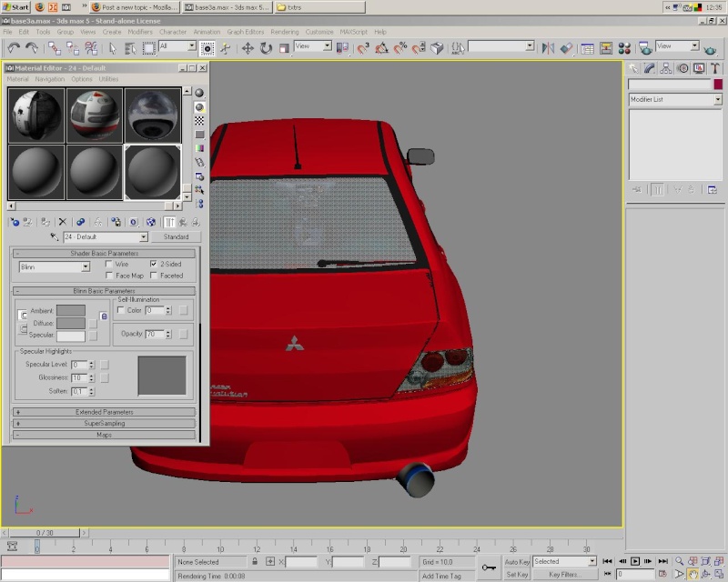The width and height of the screenshot is (728, 582).
Task: Toggle Material Editor background checker icon
Action: (x=199, y=121)
